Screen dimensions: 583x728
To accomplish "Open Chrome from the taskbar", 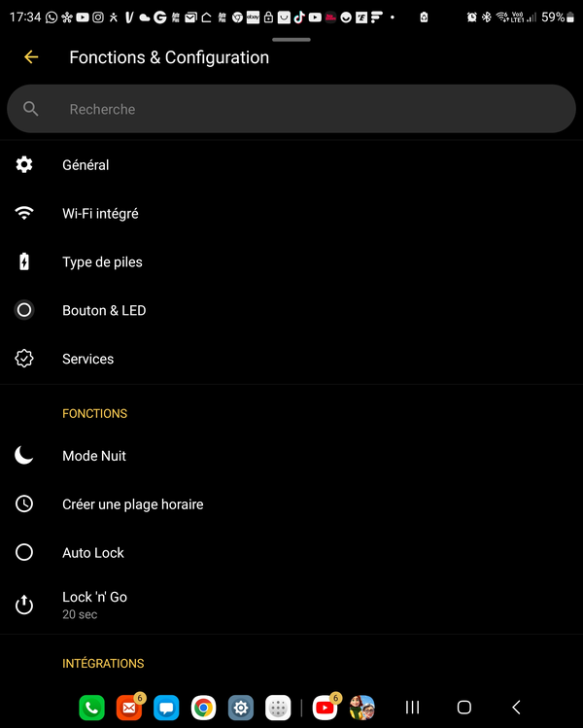I will click(x=203, y=708).
